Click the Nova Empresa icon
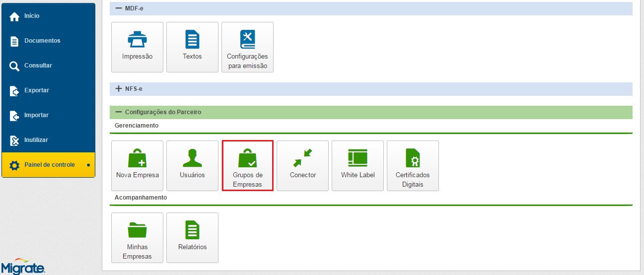644x275 pixels. click(x=137, y=159)
